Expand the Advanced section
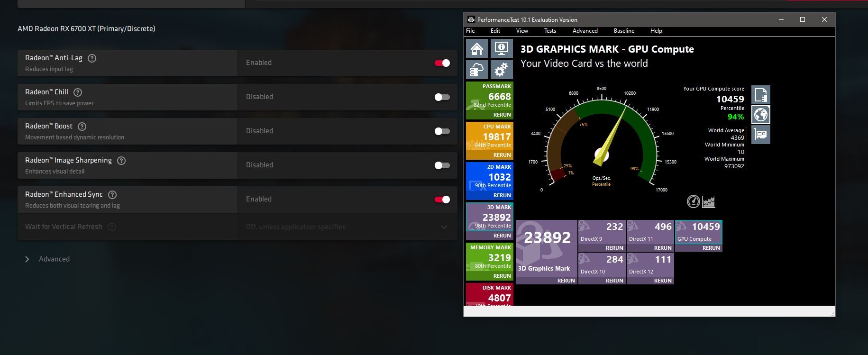The height and width of the screenshot is (355, 868). point(47,259)
